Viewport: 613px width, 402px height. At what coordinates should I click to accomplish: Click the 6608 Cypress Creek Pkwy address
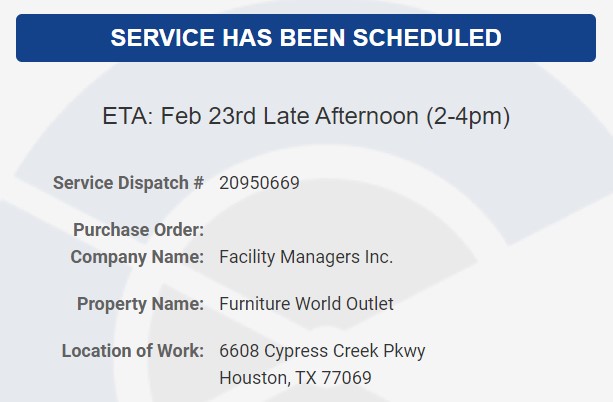point(322,351)
